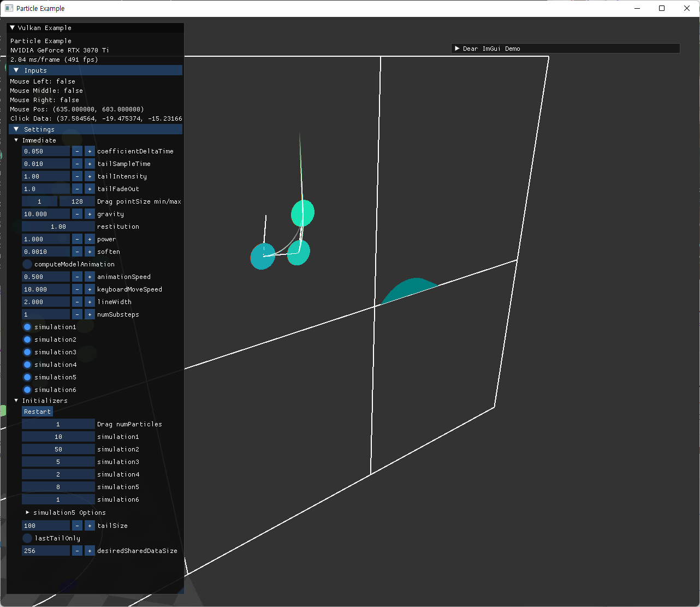Increase soften with plus button
700x607 pixels.
tap(90, 252)
